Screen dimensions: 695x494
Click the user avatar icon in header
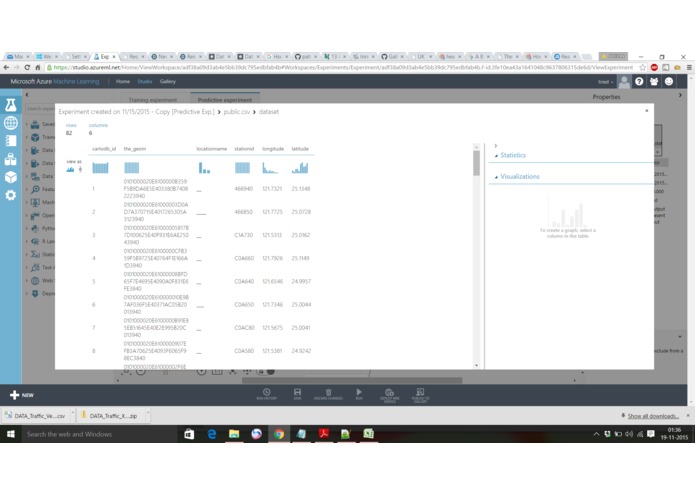coord(624,82)
